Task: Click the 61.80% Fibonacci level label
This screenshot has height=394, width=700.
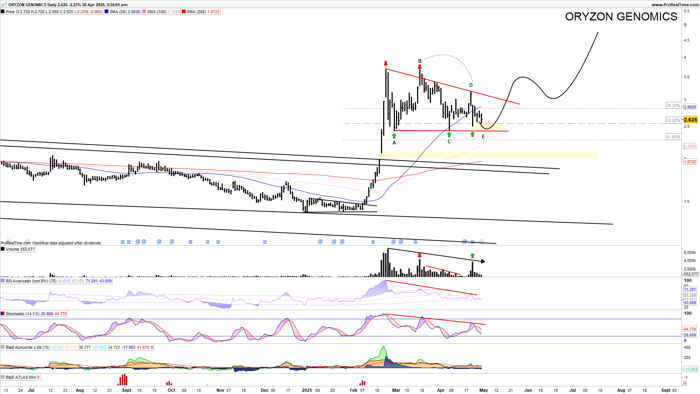Action: click(x=673, y=137)
